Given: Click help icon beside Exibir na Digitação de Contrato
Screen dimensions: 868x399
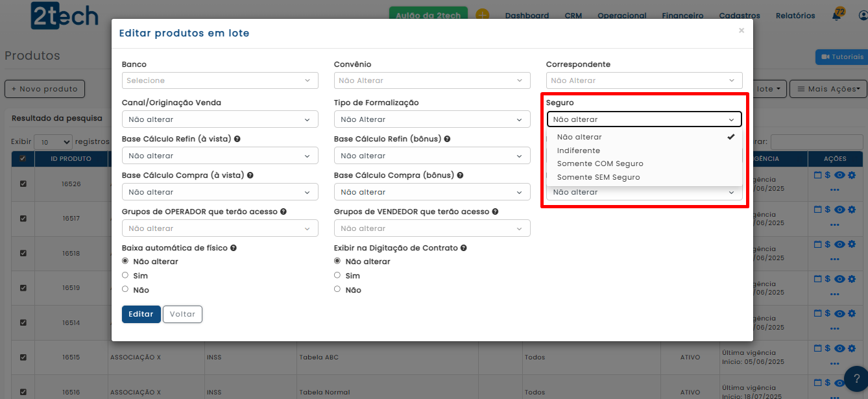Looking at the screenshot, I should [x=464, y=248].
